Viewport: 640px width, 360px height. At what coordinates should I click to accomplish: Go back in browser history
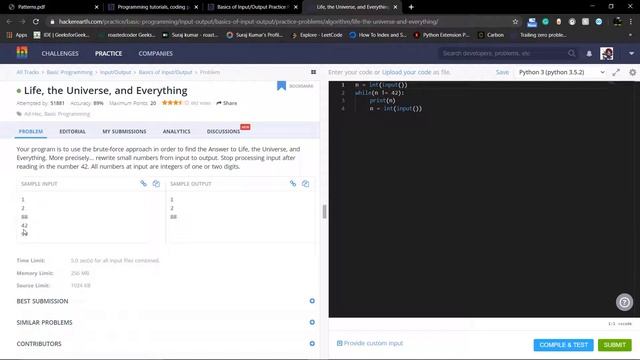click(x=9, y=22)
